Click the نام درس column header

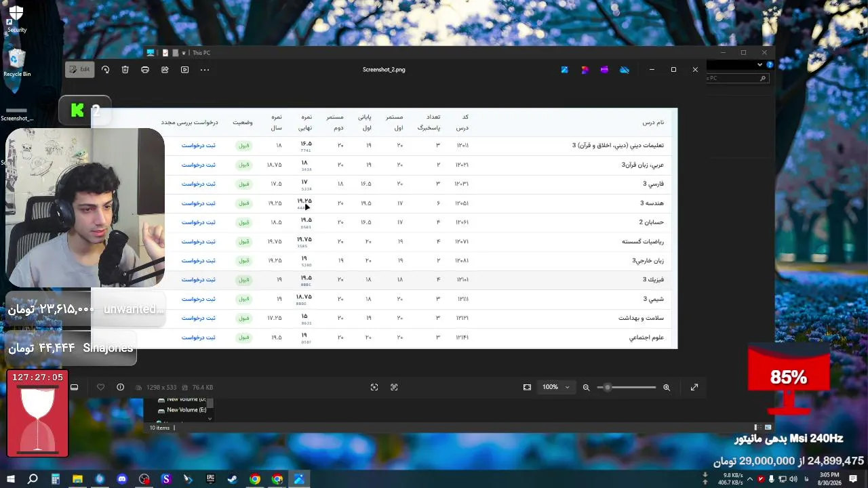pos(653,123)
